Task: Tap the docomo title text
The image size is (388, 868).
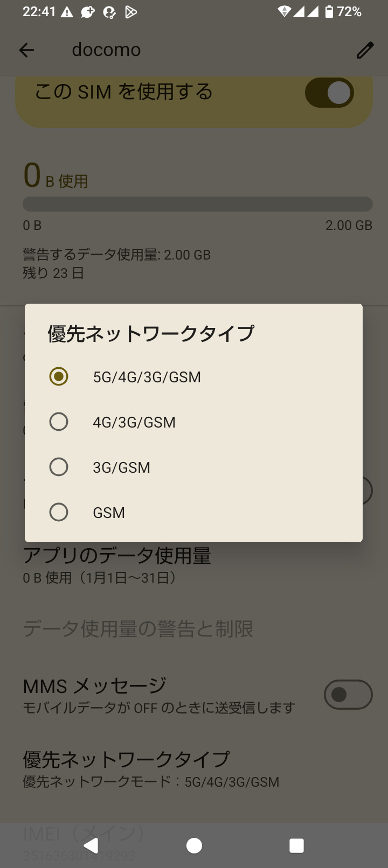Action: pyautogui.click(x=106, y=50)
